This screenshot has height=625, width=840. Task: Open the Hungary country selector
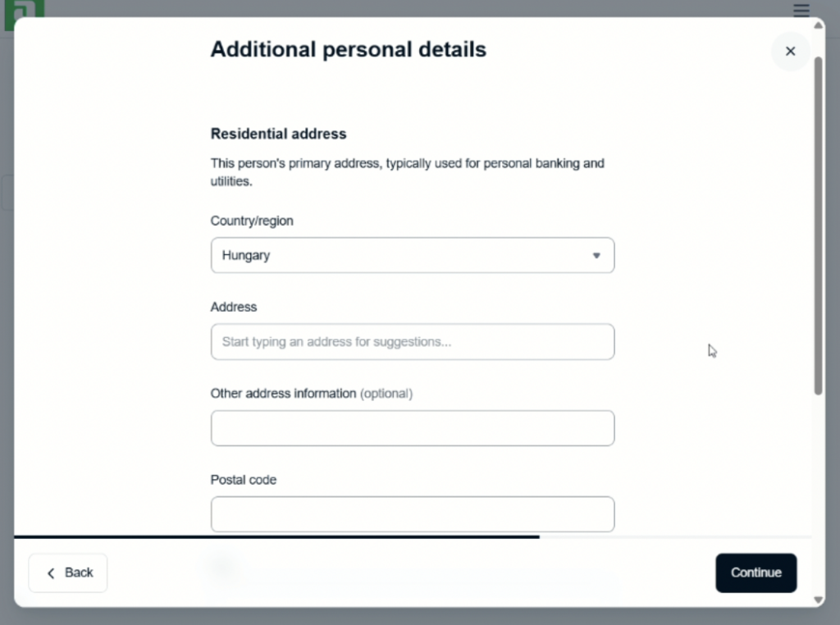412,256
